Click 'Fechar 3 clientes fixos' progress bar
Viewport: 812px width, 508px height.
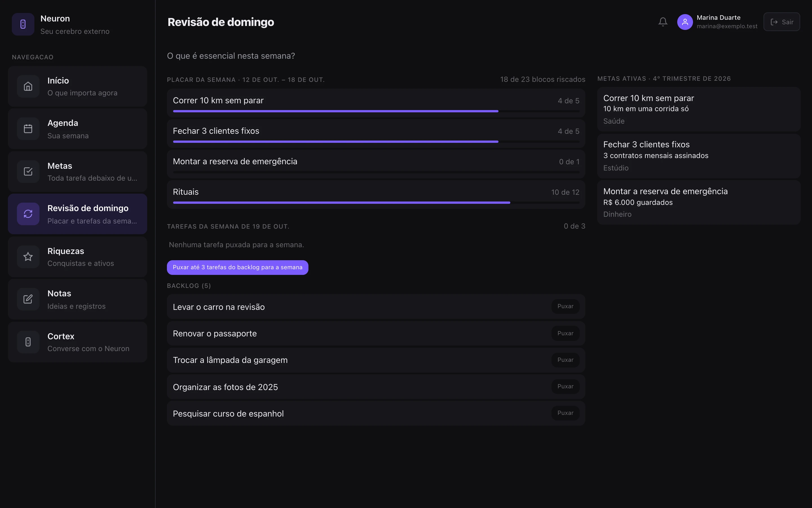pyautogui.click(x=376, y=142)
